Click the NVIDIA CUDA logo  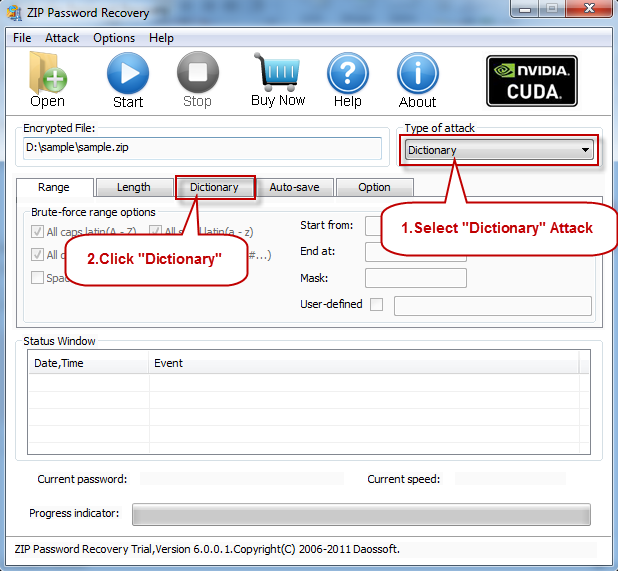(532, 81)
